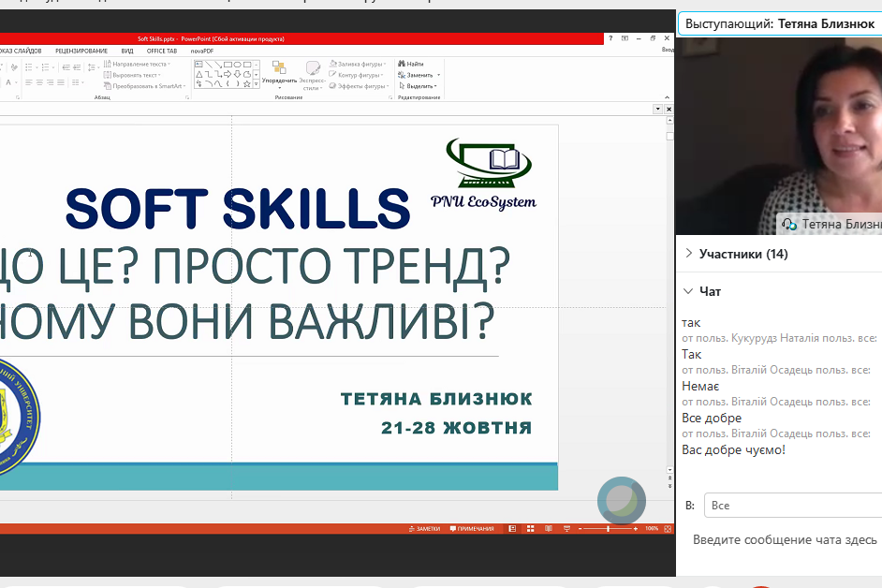Click the chat message input field
The image size is (882, 588).
[785, 540]
